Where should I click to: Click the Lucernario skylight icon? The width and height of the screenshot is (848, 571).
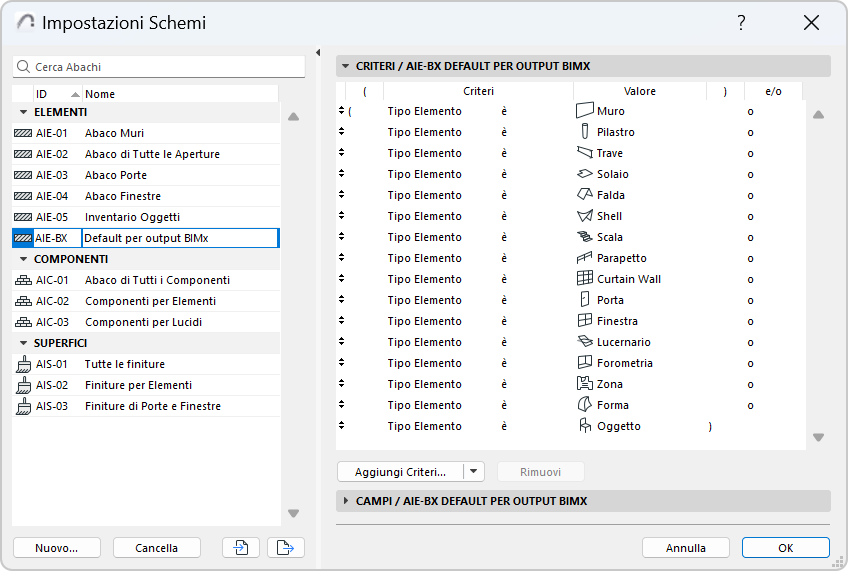585,341
